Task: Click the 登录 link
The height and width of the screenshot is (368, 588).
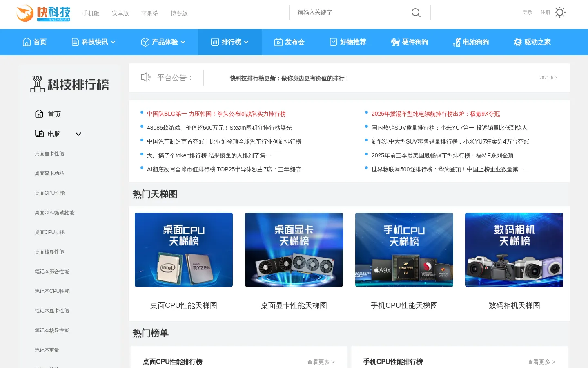Action: pos(528,13)
